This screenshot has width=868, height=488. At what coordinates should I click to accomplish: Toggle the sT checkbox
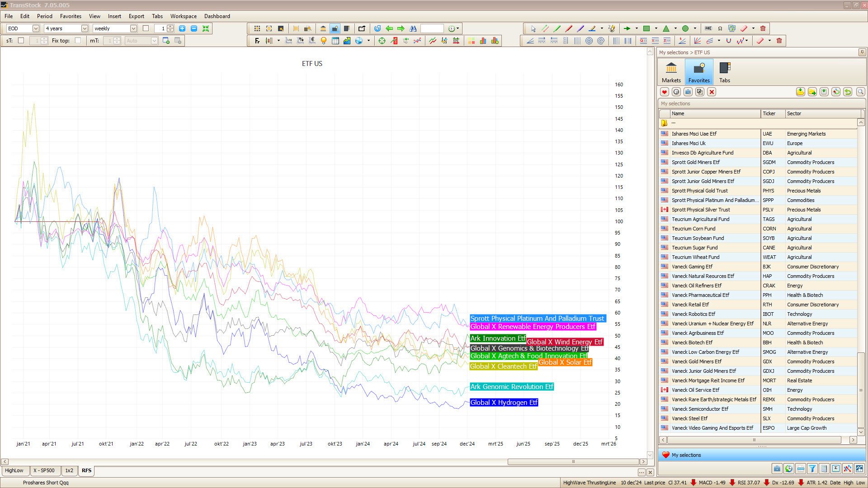(x=21, y=41)
